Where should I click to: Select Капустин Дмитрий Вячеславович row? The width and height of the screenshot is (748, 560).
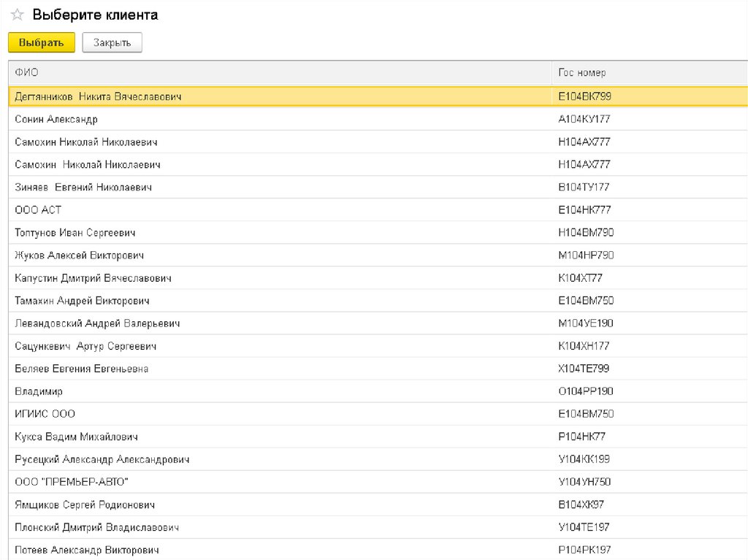click(x=93, y=278)
